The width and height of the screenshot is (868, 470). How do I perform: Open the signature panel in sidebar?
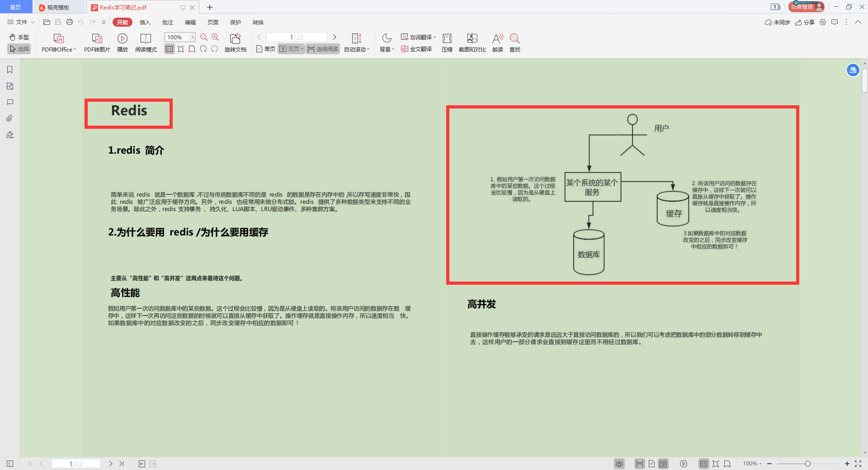10,135
